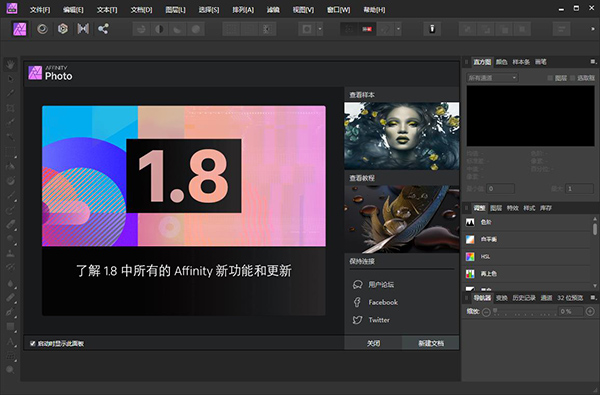Select the Rectangular Marquee tool
600x395 pixels.
(10, 152)
